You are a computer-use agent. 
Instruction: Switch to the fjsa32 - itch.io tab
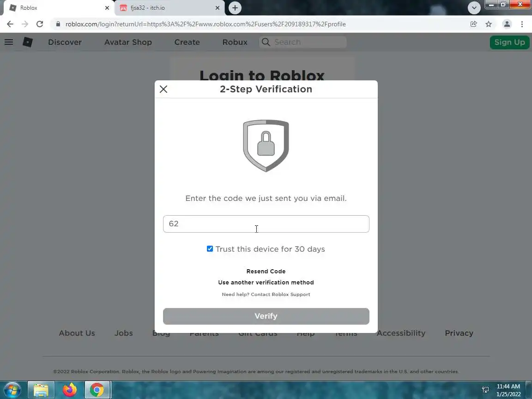click(169, 8)
